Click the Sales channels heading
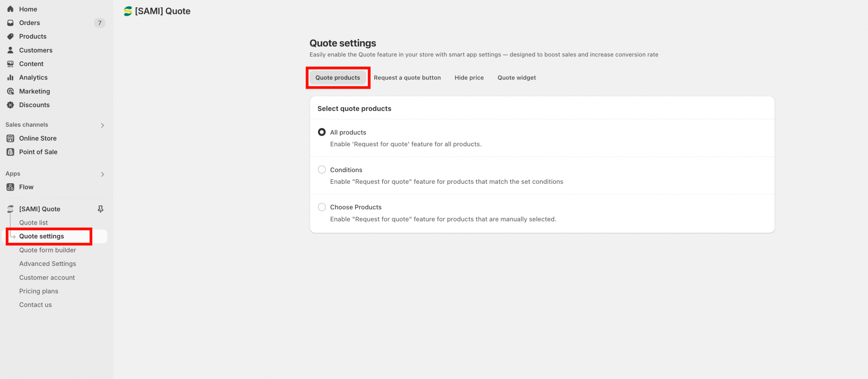 (27, 125)
